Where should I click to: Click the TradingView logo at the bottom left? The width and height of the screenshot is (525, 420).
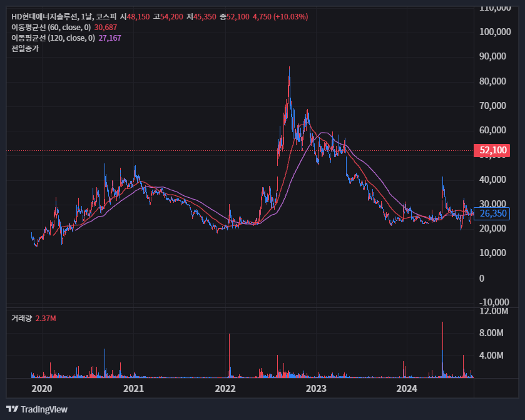tap(37, 409)
